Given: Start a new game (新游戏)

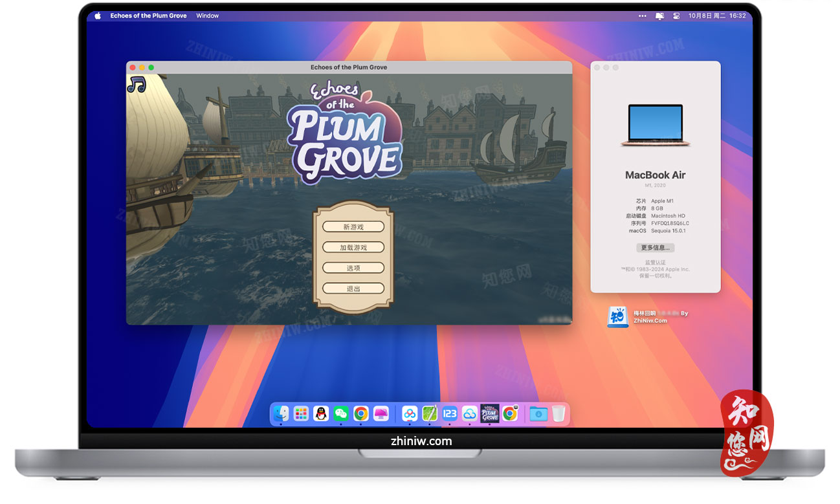Looking at the screenshot, I should pos(353,227).
